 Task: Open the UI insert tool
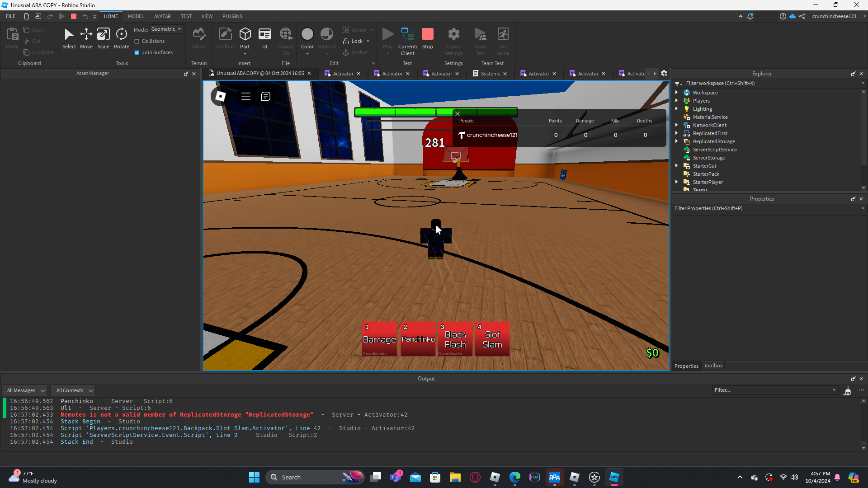point(265,38)
